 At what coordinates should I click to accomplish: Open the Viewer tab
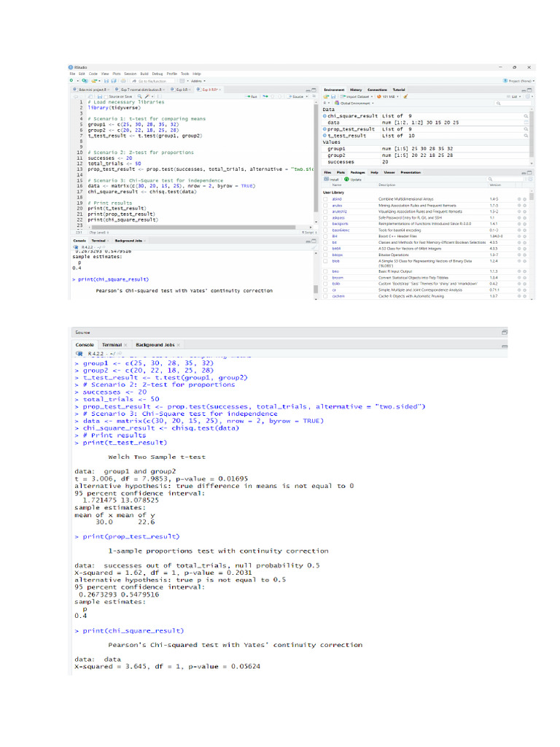click(389, 172)
